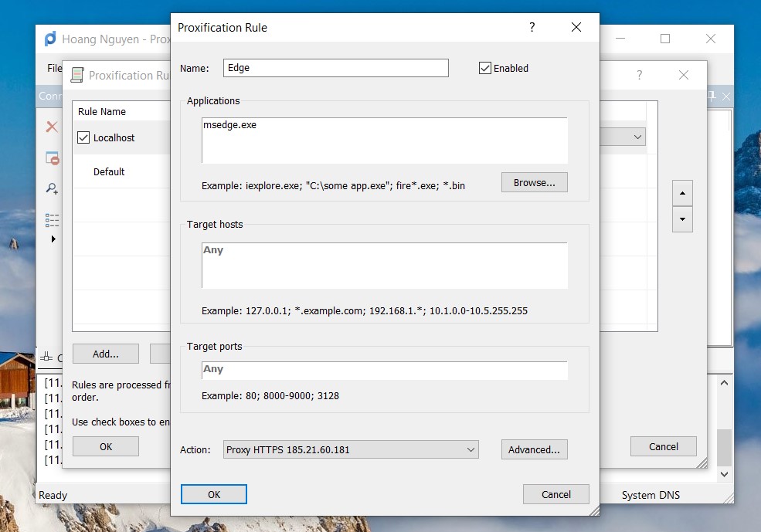Screen dimensions: 761x532
Task: Open the File menu in Proxifier
Action: pos(54,68)
